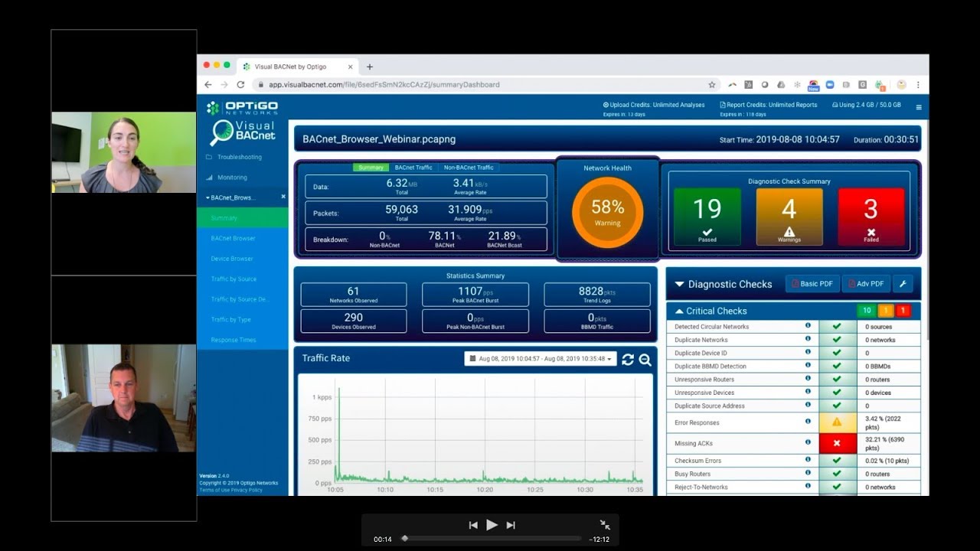Viewport: 980px width, 551px height.
Task: Refresh the Traffic Rate chart
Action: [x=628, y=360]
